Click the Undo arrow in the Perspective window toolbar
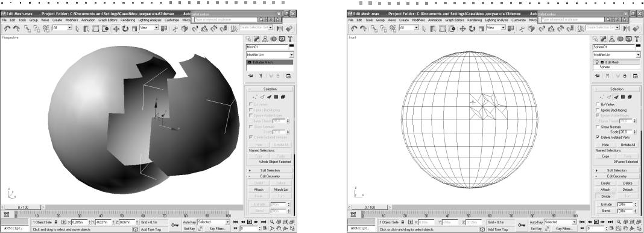 click(x=7, y=28)
